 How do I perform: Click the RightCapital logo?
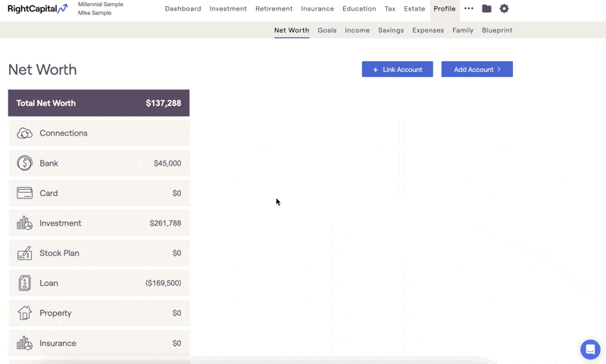pyautogui.click(x=37, y=9)
